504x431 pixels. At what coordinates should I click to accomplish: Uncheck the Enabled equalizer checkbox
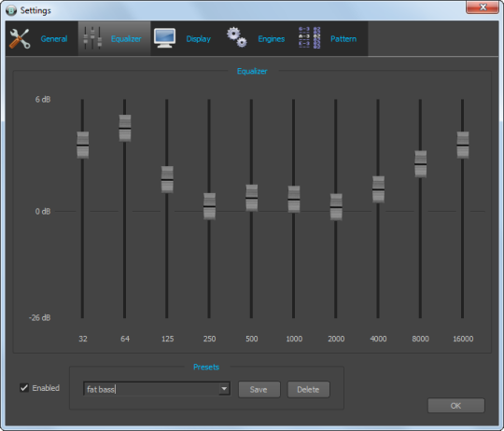click(24, 388)
